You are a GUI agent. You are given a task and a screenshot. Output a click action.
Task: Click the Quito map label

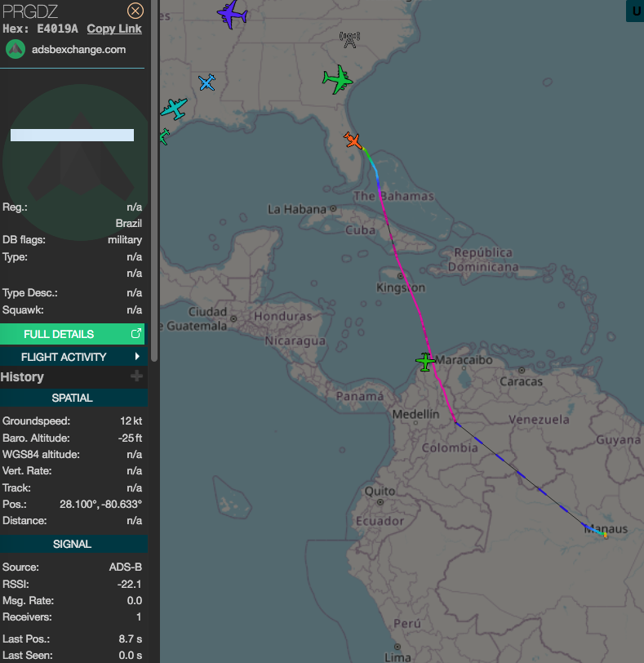pyautogui.click(x=380, y=491)
